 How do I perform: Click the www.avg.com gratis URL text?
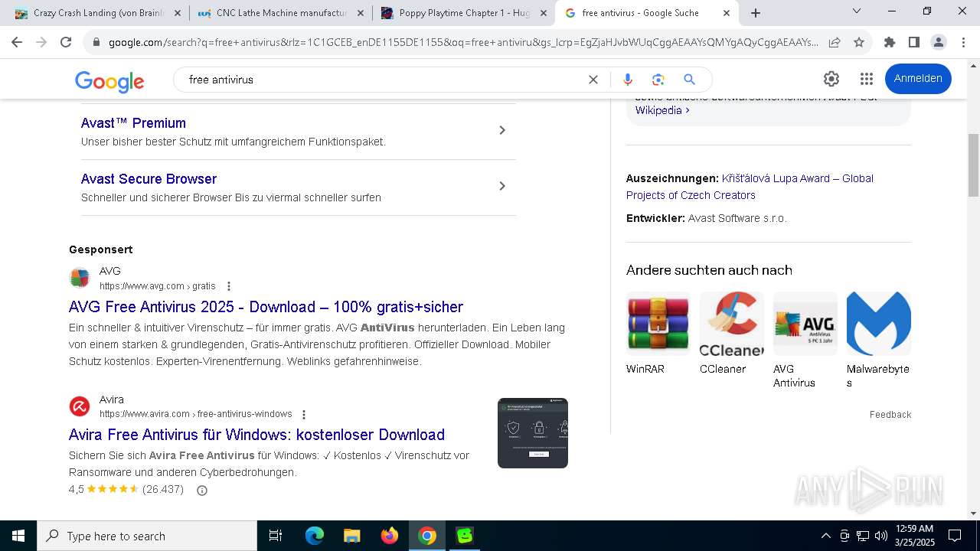coord(158,286)
